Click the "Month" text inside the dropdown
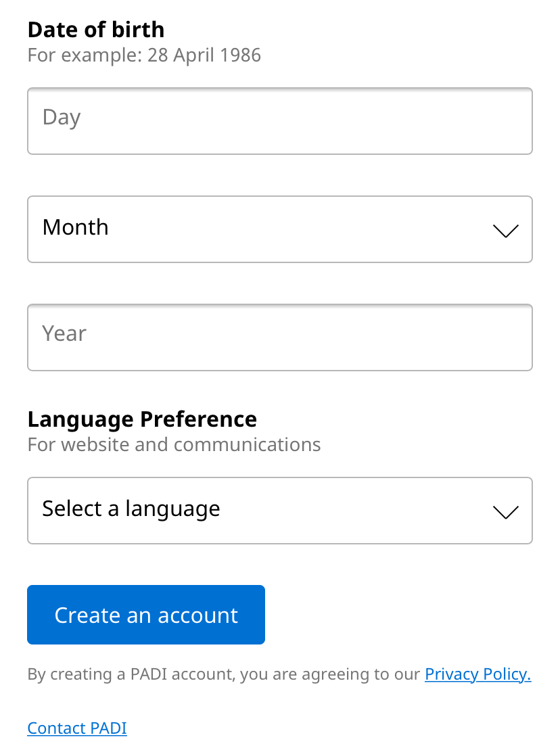This screenshot has width=560, height=750. 75,227
